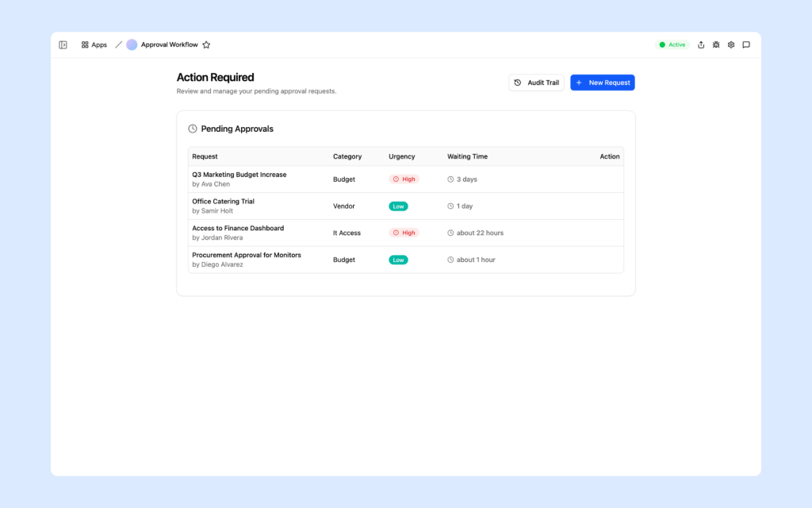Screen dimensions: 812x508
Task: Open Apps grid in breadcrumb
Action: (94, 45)
